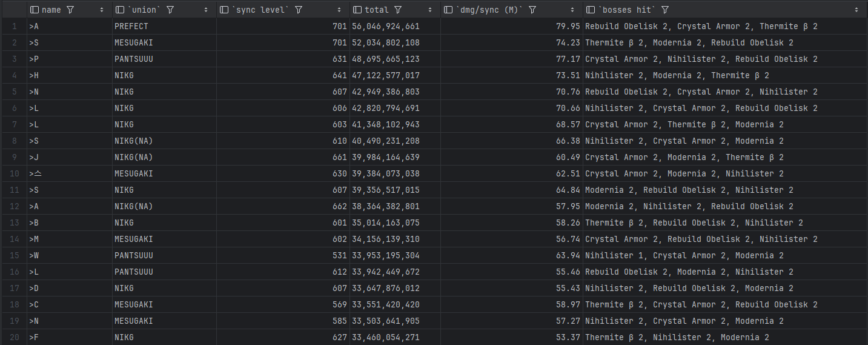This screenshot has height=345, width=868.
Task: Click the column icon before the total header
Action: (x=357, y=10)
